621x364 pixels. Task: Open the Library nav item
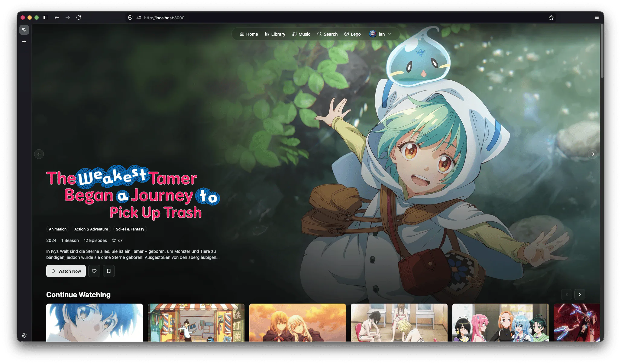275,34
